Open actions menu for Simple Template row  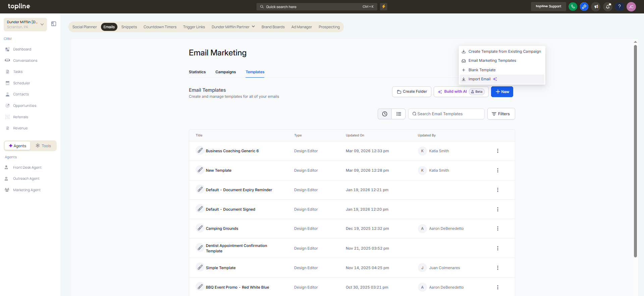(x=498, y=268)
